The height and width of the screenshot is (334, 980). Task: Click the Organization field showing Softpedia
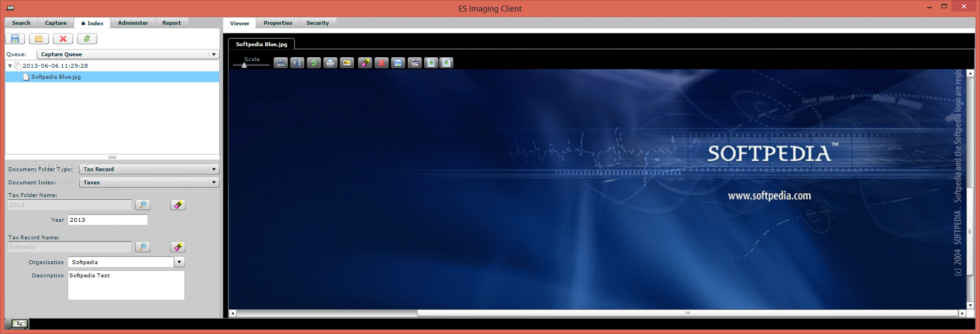(x=121, y=262)
